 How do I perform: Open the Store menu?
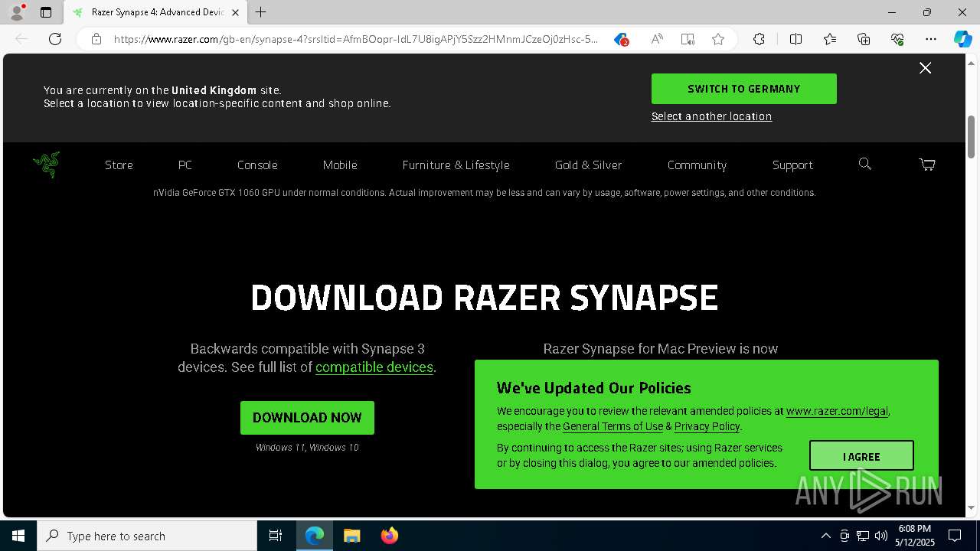coord(119,165)
